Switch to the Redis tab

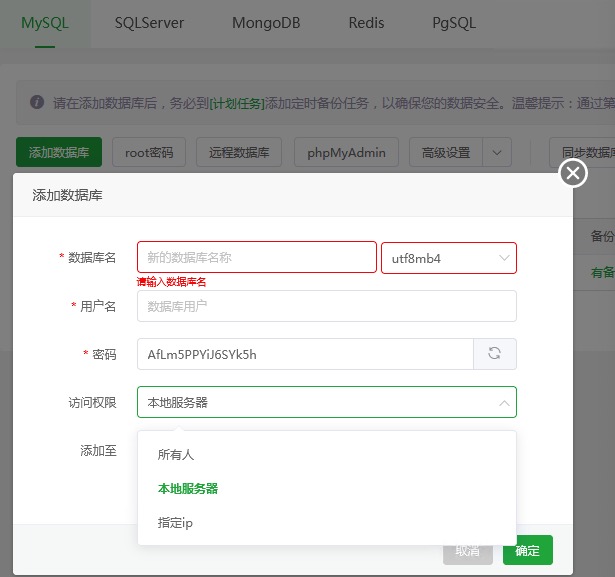tap(366, 24)
